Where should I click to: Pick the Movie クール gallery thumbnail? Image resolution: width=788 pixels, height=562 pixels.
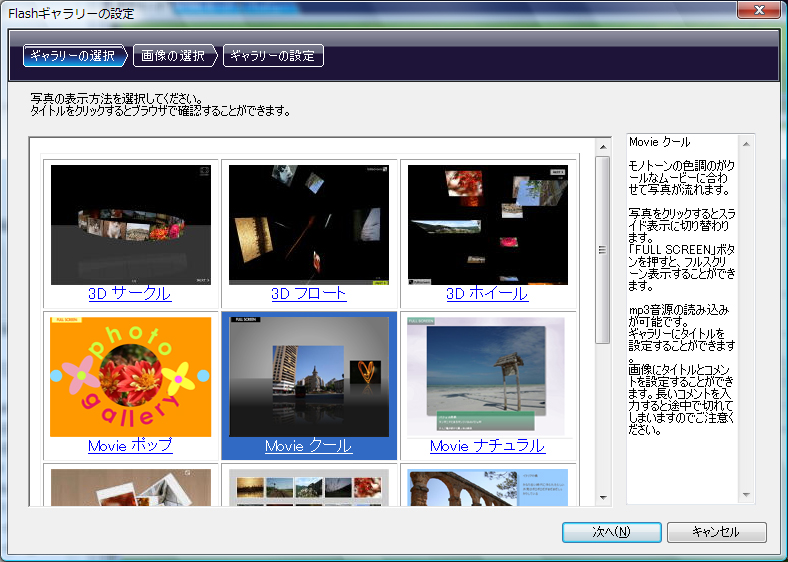(x=309, y=377)
